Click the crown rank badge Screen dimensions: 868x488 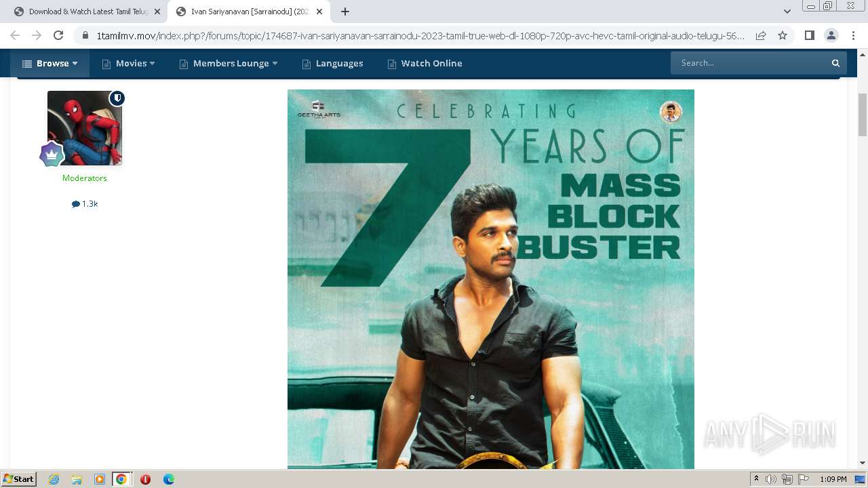[52, 155]
